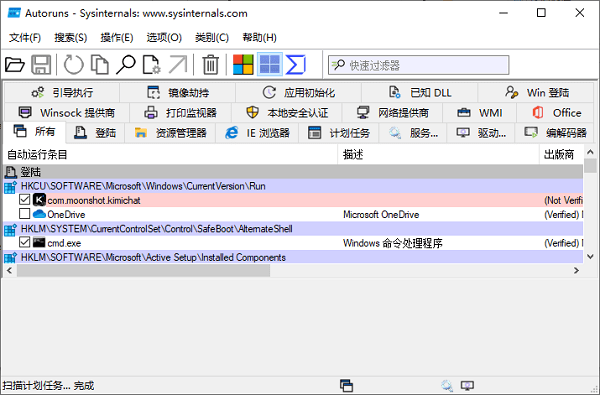The height and width of the screenshot is (395, 600).
Task: Select the gray 登陆 group header row
Action: pyautogui.click(x=293, y=172)
